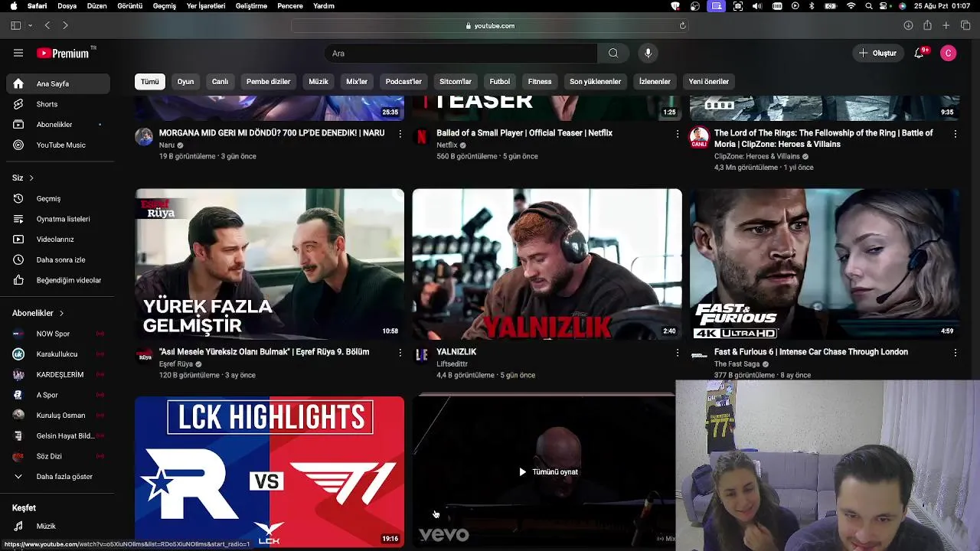Open the account avatar menu
Viewport: 980px width, 551px height.
pos(948,53)
